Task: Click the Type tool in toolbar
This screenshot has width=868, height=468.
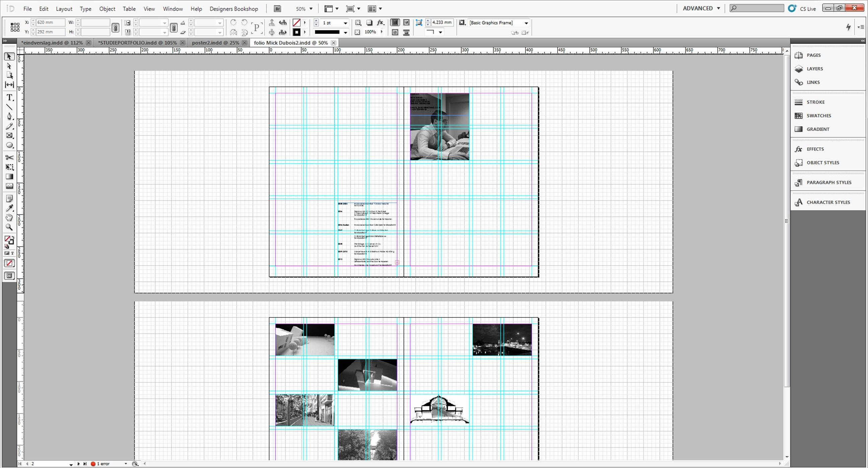Action: pos(9,96)
